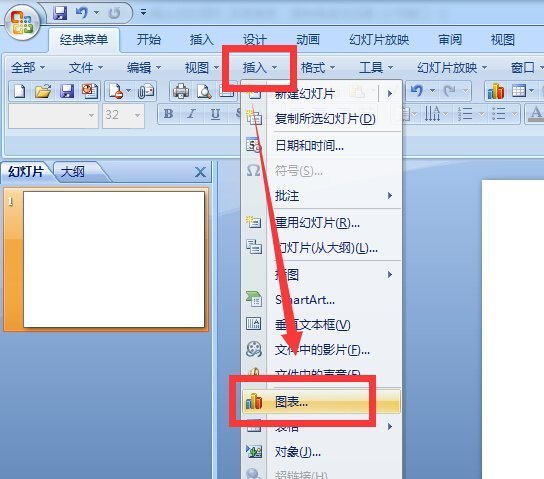Open the 编辑 classic menu

pyautogui.click(x=144, y=67)
